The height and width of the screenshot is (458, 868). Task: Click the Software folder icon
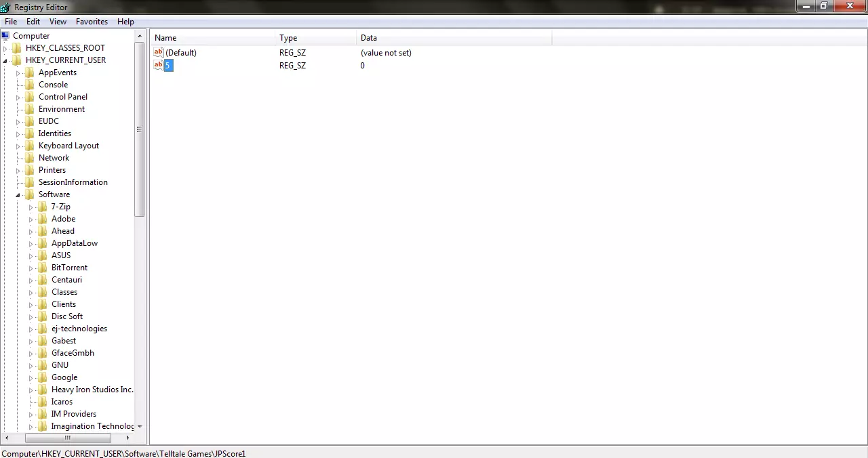(x=30, y=194)
